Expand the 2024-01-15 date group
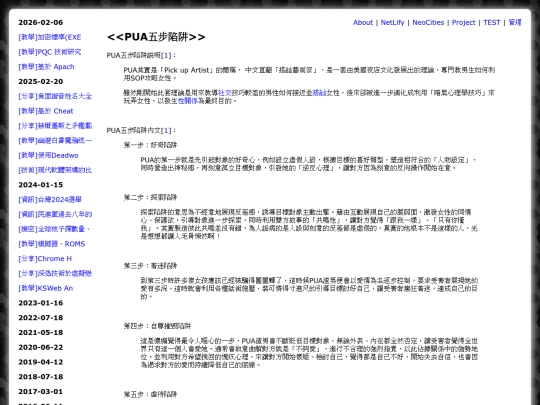 [x=41, y=185]
